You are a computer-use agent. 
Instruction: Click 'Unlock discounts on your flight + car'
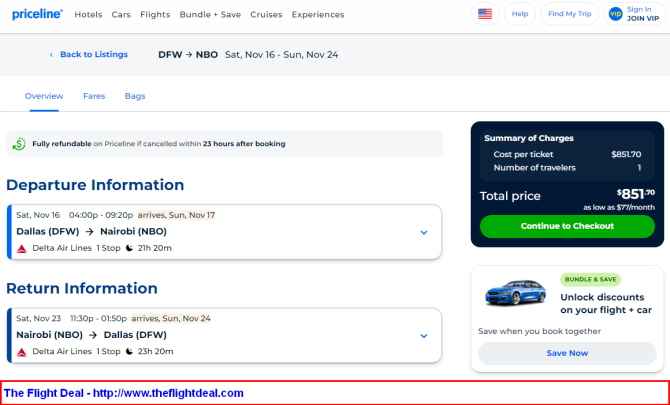click(x=606, y=304)
